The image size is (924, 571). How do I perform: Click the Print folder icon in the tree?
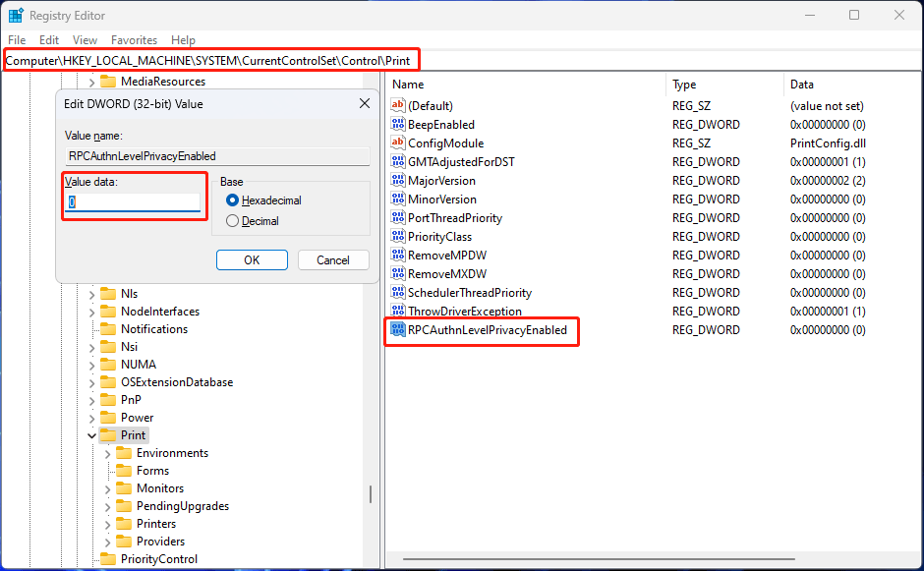[x=108, y=434]
